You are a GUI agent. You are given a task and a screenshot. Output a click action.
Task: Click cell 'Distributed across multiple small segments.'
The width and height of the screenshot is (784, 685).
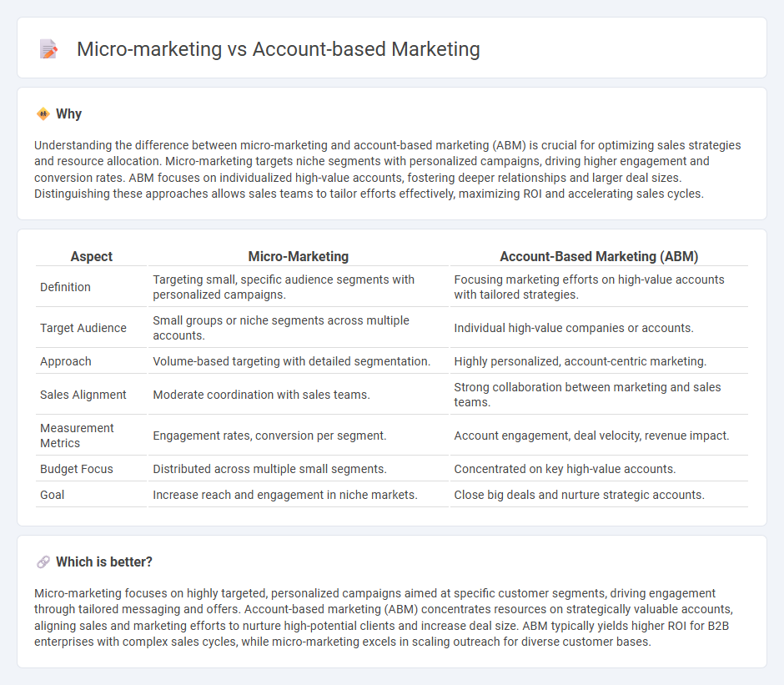pyautogui.click(x=299, y=469)
